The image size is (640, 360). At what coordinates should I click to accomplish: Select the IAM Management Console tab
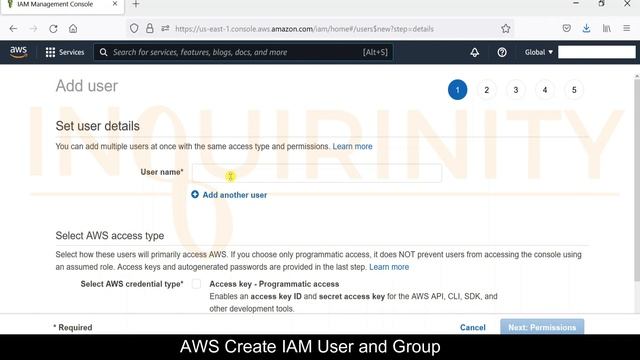pos(62,6)
